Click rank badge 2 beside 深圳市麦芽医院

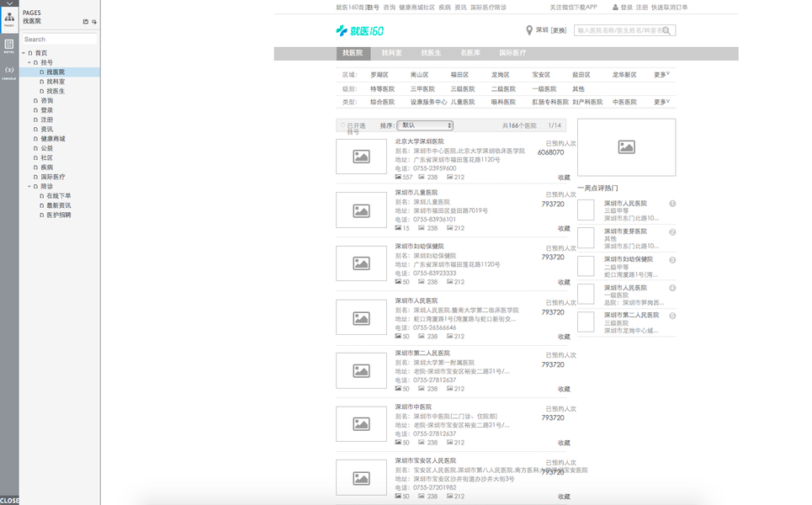click(672, 232)
